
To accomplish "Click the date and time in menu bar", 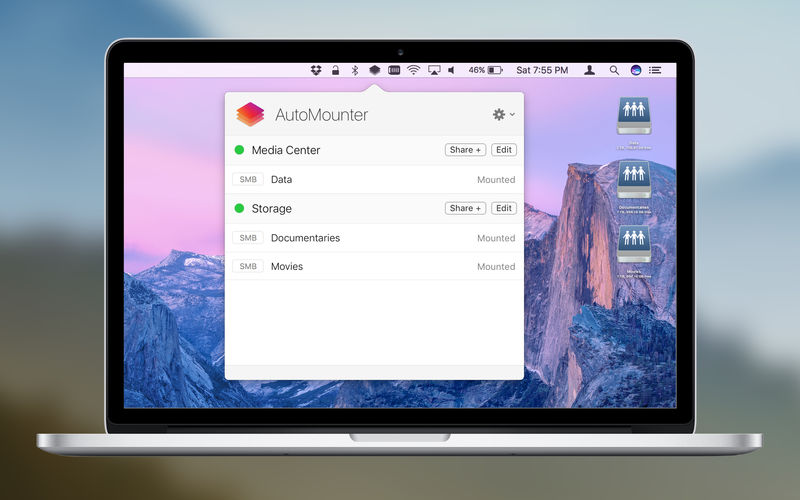I will 543,71.
